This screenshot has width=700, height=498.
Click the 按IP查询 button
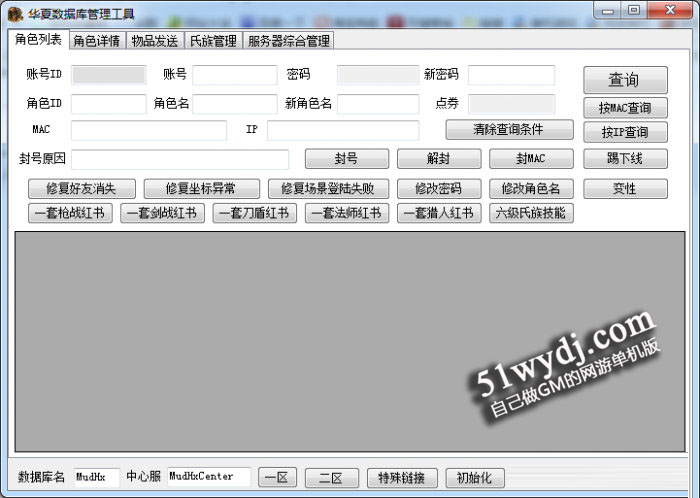tap(625, 132)
